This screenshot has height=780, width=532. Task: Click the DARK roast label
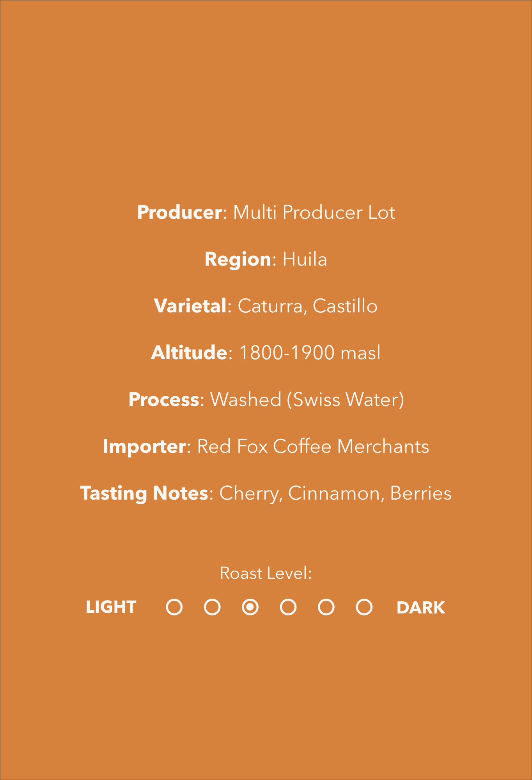point(420,608)
